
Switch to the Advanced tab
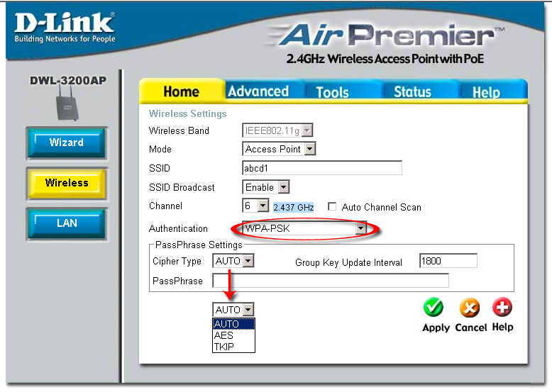pyautogui.click(x=258, y=91)
